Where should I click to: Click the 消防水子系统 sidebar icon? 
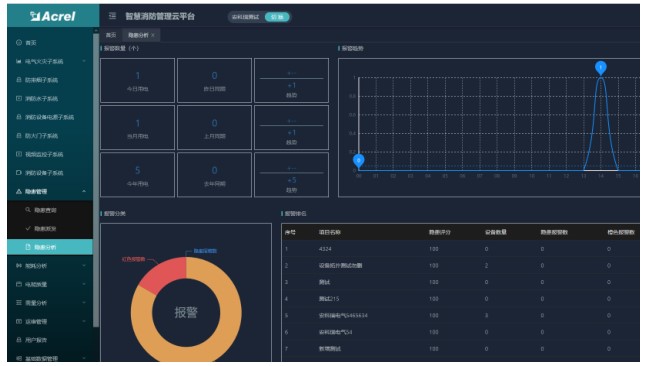(19, 98)
